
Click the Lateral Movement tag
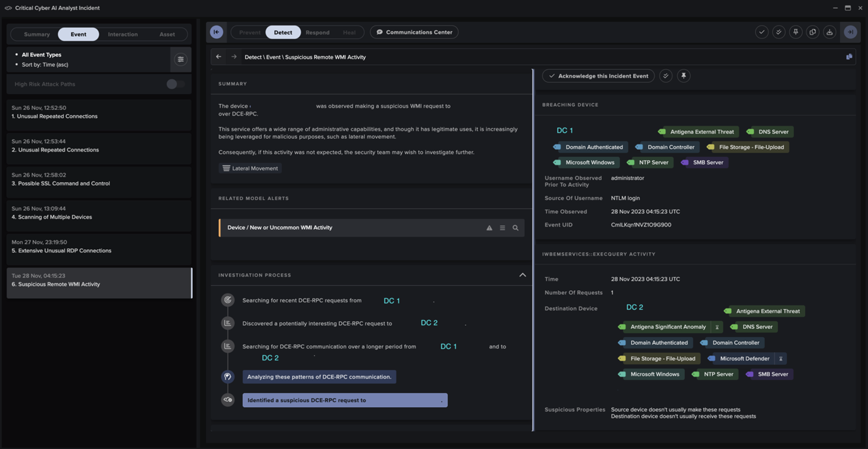pos(250,168)
